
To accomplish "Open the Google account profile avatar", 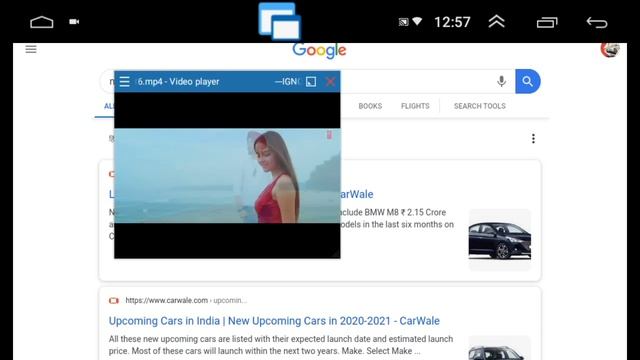I will pyautogui.click(x=610, y=50).
